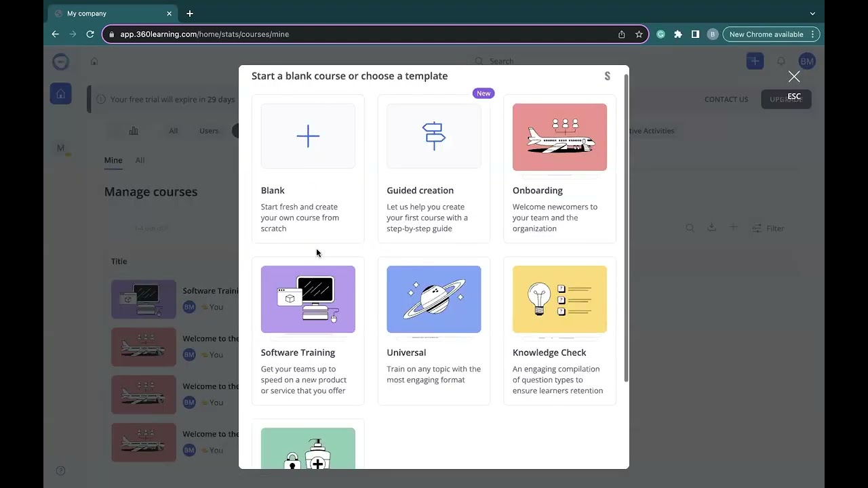
Task: Click the add plus icon beside Filter
Action: tap(733, 228)
